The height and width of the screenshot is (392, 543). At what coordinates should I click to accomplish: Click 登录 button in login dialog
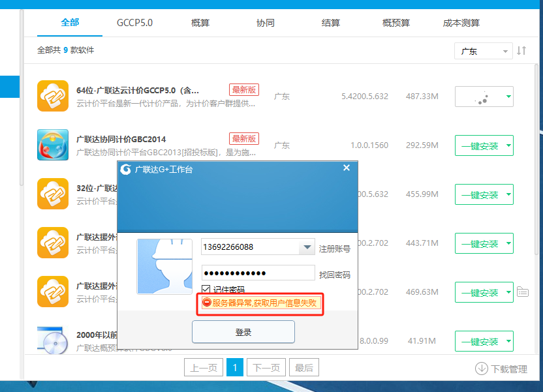click(x=243, y=332)
